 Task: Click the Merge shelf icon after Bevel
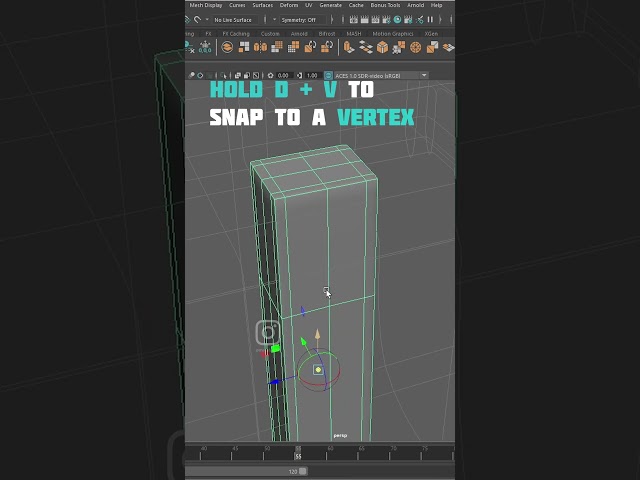[x=399, y=48]
